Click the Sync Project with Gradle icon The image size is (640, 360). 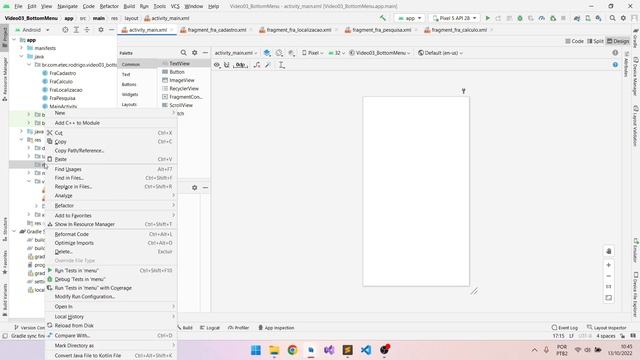(x=577, y=18)
